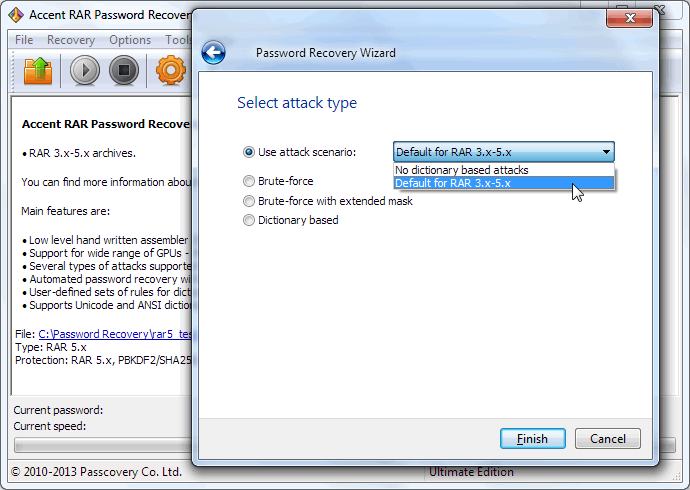Choose the Brute-force radio option
Viewport: 690px width, 490px height.
coord(249,181)
